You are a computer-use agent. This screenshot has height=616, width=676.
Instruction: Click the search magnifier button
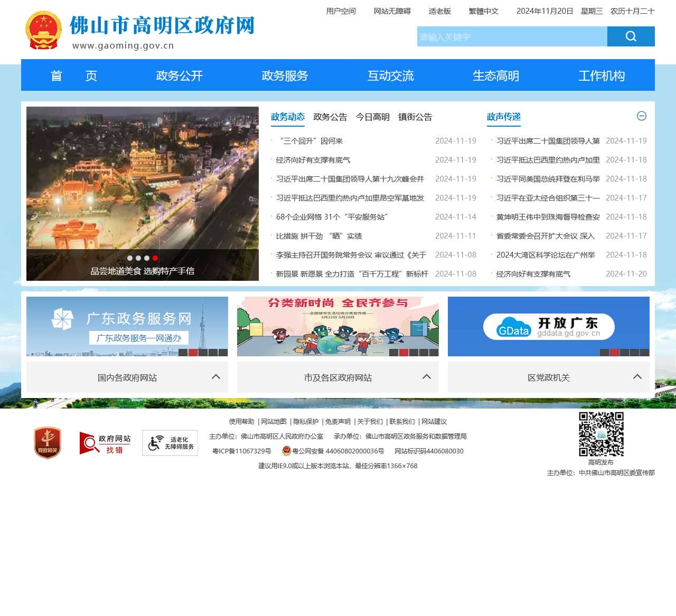click(631, 36)
